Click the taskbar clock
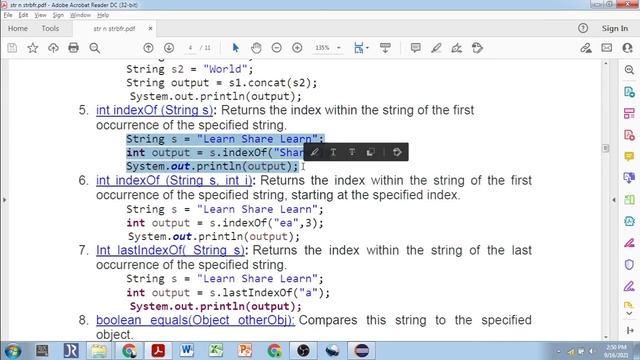The height and width of the screenshot is (360, 640). click(x=616, y=351)
